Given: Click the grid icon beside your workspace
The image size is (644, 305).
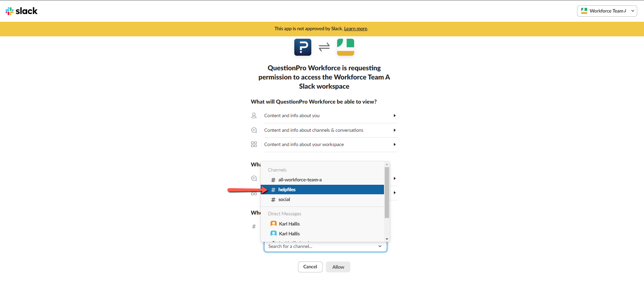Looking at the screenshot, I should [254, 144].
